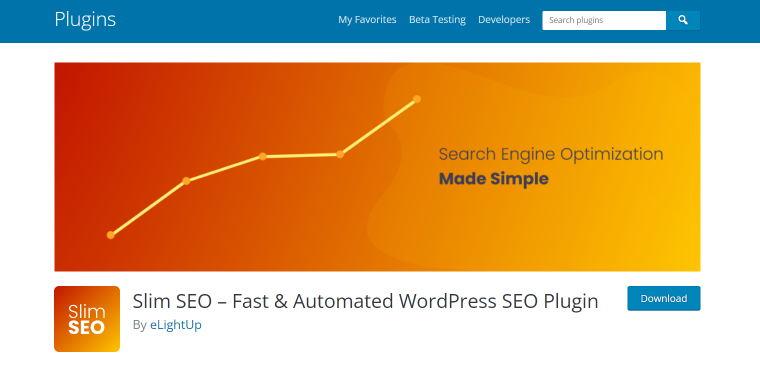This screenshot has height=365, width=760.
Task: Click the flat graph segment between middle points
Action: tap(301, 156)
